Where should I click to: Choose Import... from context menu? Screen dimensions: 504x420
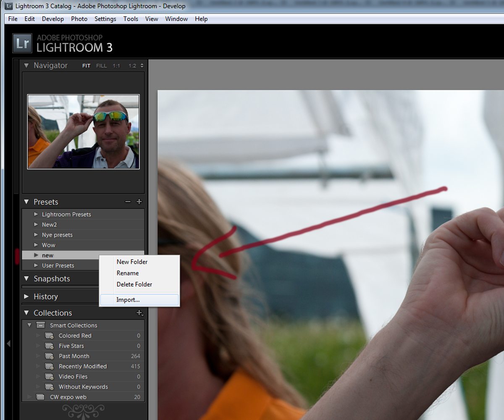pos(139,300)
